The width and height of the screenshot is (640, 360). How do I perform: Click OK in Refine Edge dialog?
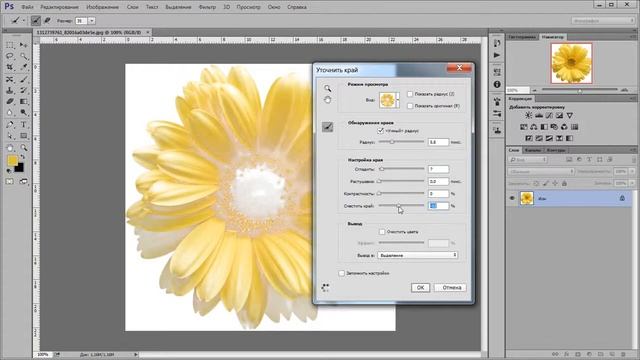(x=420, y=288)
